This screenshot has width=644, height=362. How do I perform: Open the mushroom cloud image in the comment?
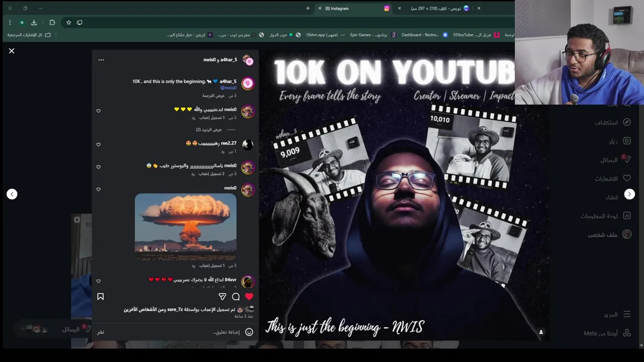pyautogui.click(x=186, y=226)
